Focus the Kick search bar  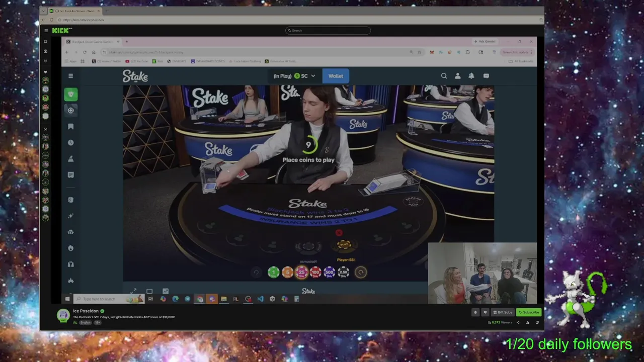click(x=328, y=31)
